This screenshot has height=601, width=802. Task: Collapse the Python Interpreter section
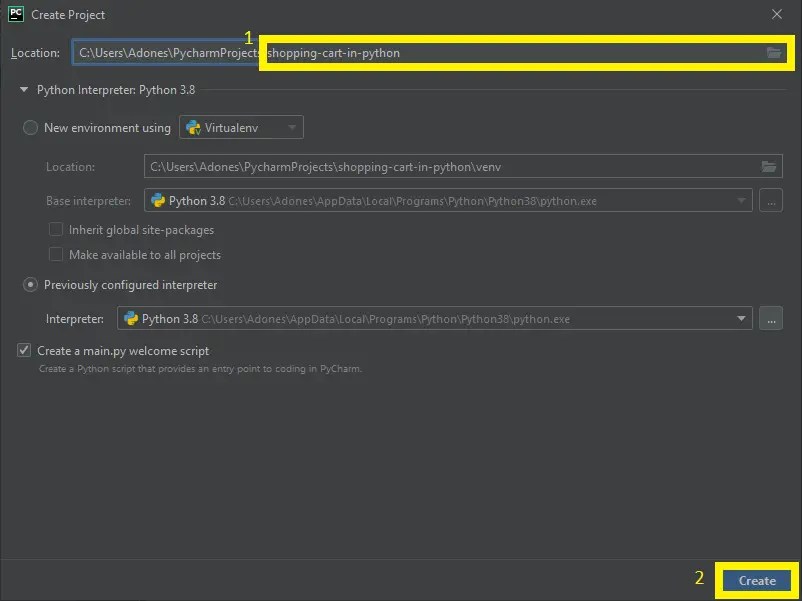[22, 89]
